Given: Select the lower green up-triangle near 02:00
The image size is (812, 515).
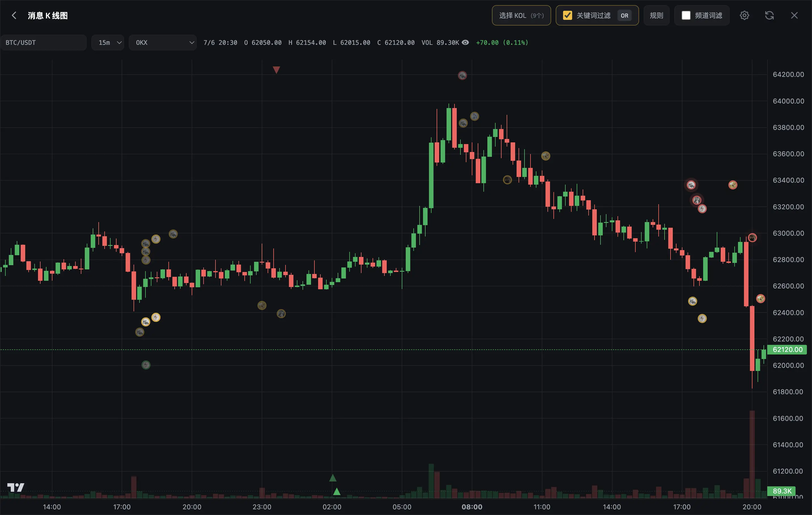Looking at the screenshot, I should [x=337, y=491].
